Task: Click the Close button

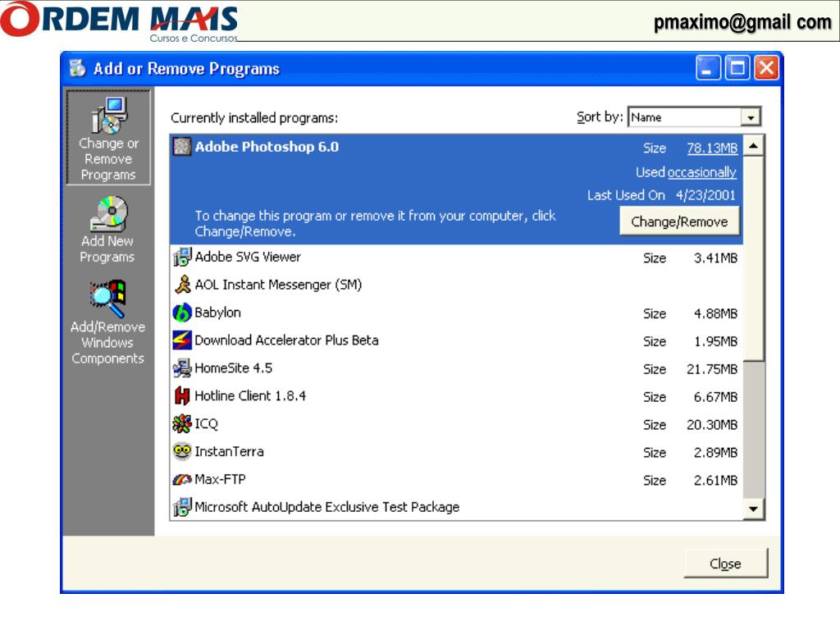Action: point(725,564)
